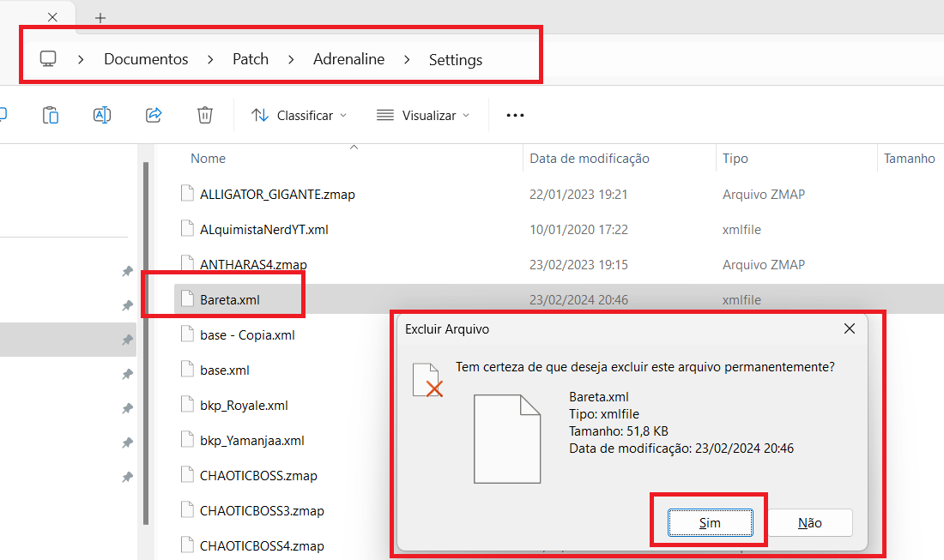The width and height of the screenshot is (944, 560).
Task: Sort by the Nome column header
Action: pyautogui.click(x=209, y=159)
